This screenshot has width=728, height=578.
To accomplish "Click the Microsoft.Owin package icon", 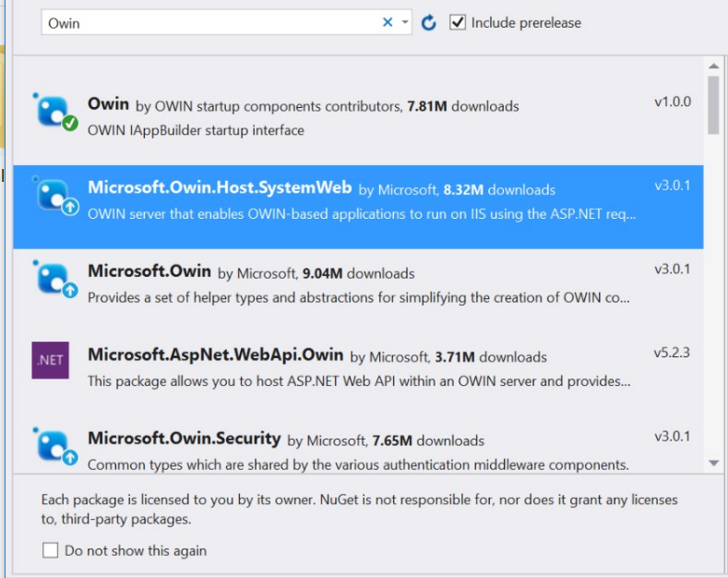I will click(x=53, y=279).
